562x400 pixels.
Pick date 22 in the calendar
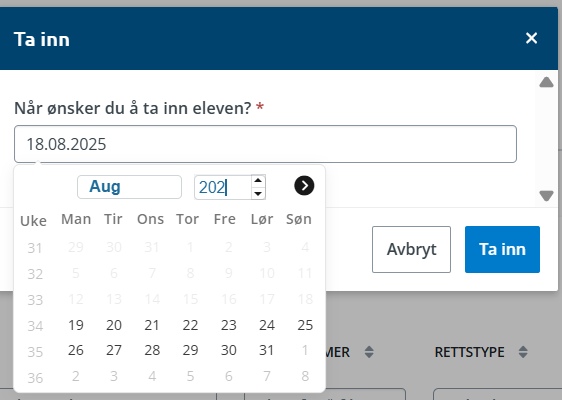(x=190, y=325)
